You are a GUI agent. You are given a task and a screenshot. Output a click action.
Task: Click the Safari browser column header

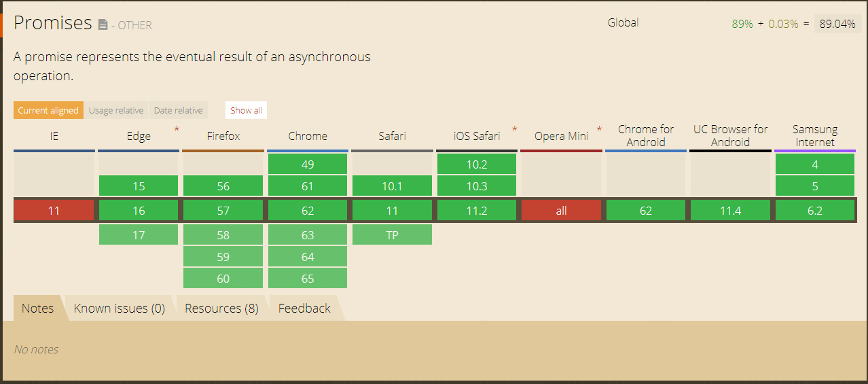tap(393, 136)
